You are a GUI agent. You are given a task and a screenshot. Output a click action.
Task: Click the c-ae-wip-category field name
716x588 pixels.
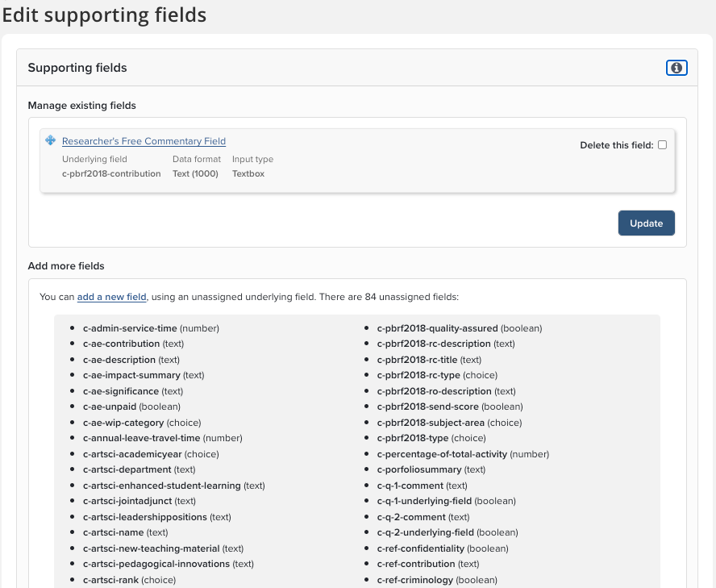[x=123, y=423]
